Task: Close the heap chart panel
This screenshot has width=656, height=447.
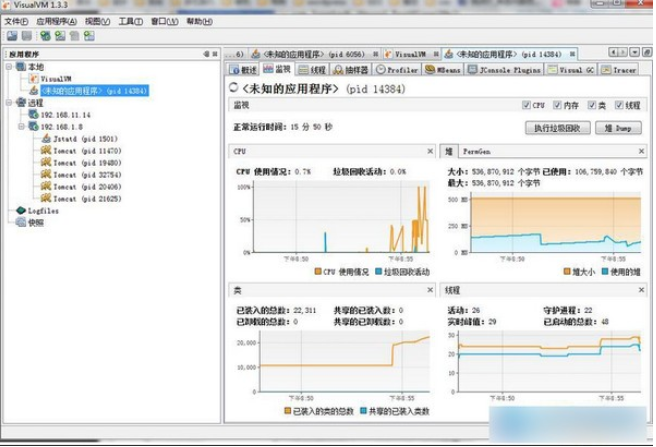Action: pyautogui.click(x=641, y=151)
